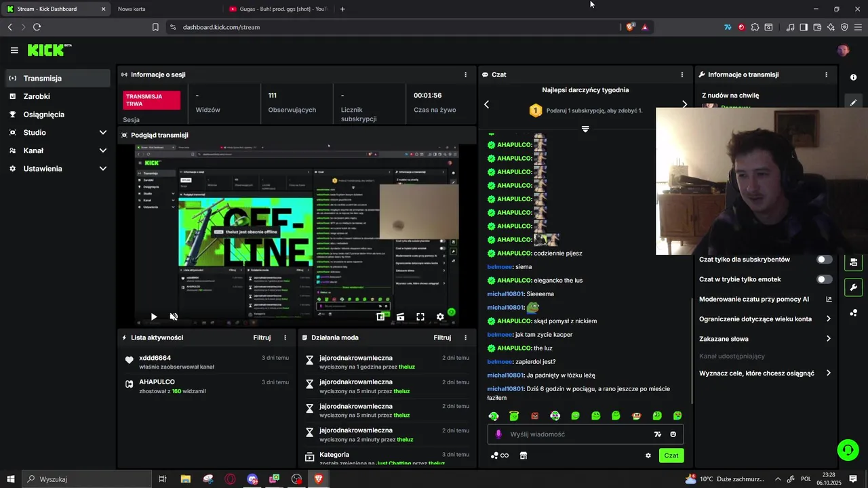Open Windows Start menu
The image size is (868, 488).
[x=11, y=479]
